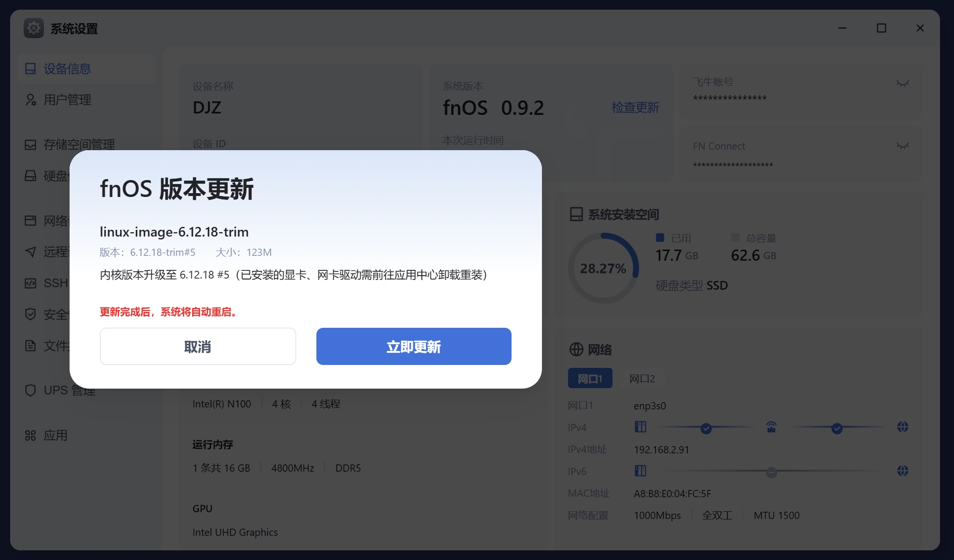Click the IPv4 internet globe icon
The height and width of the screenshot is (560, 954).
[x=902, y=427]
